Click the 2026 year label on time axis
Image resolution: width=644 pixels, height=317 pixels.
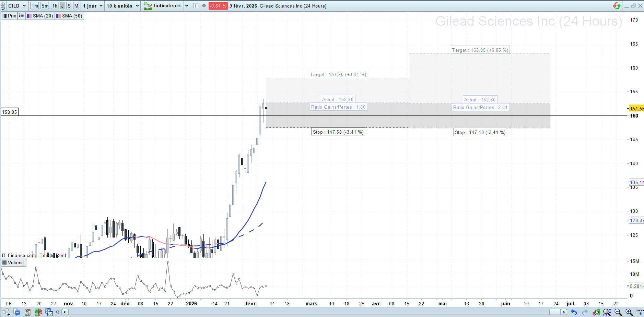click(191, 304)
